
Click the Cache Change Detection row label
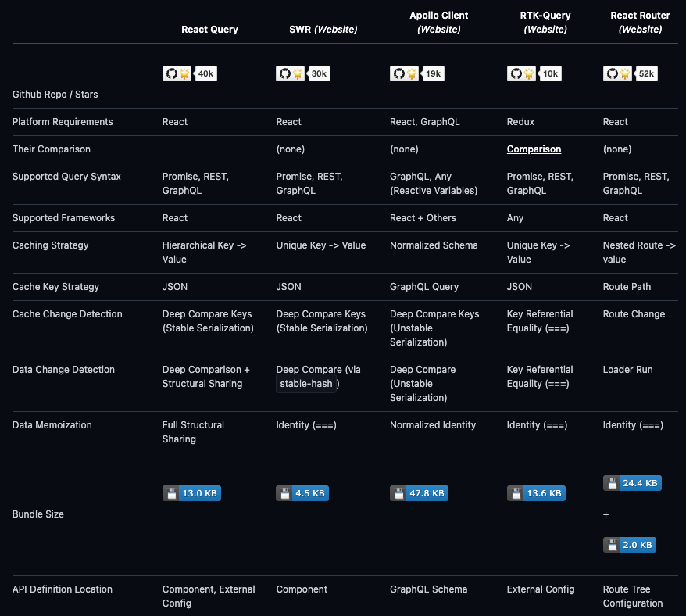tap(67, 314)
